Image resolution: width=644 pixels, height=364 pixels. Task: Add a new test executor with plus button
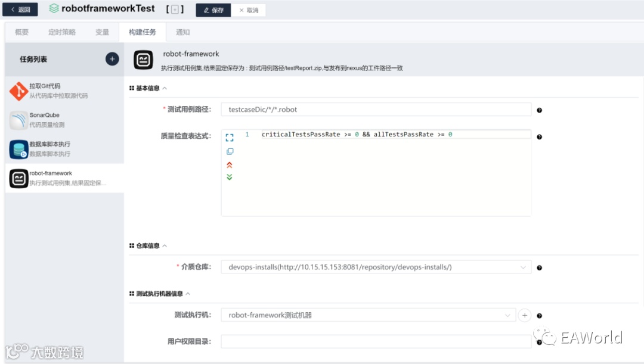[525, 315]
